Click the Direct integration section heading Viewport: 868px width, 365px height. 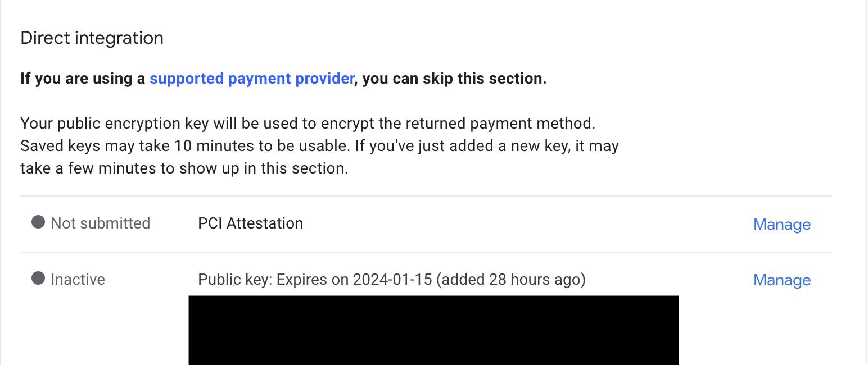92,38
